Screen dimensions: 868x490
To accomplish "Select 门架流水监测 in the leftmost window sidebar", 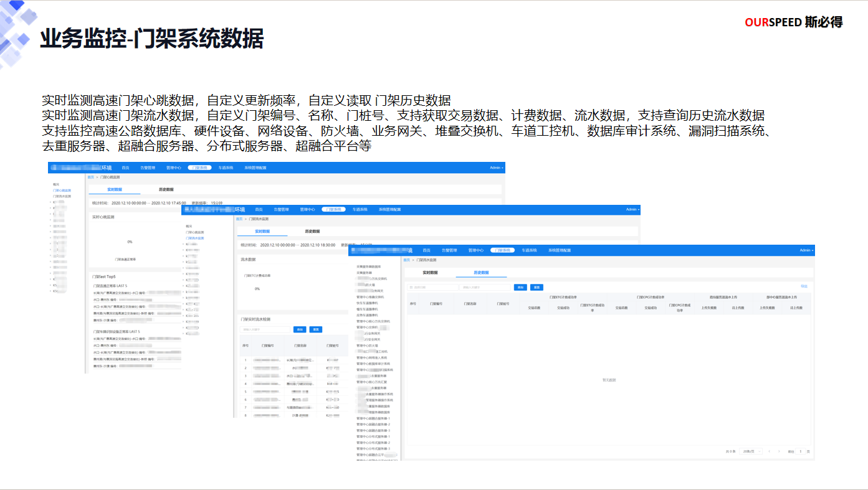I will coord(62,196).
